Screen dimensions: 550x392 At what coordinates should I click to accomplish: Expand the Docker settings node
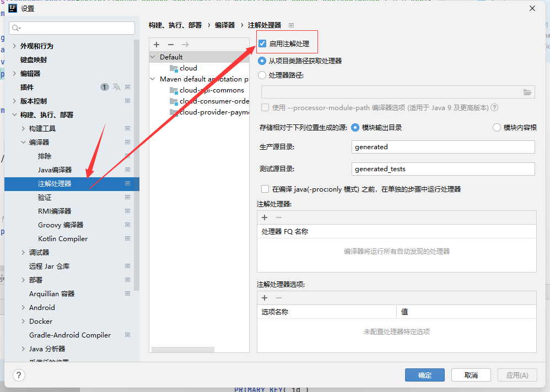coord(23,322)
